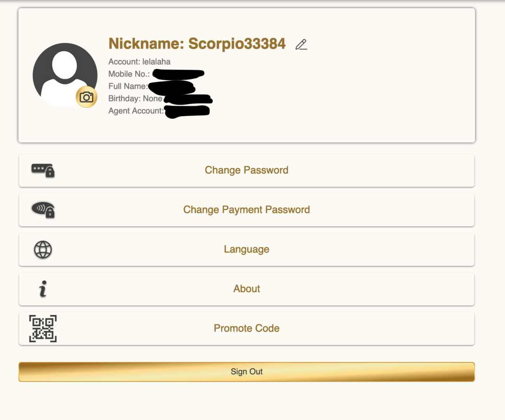505x420 pixels.
Task: Click the password lock icon
Action: coord(43,170)
